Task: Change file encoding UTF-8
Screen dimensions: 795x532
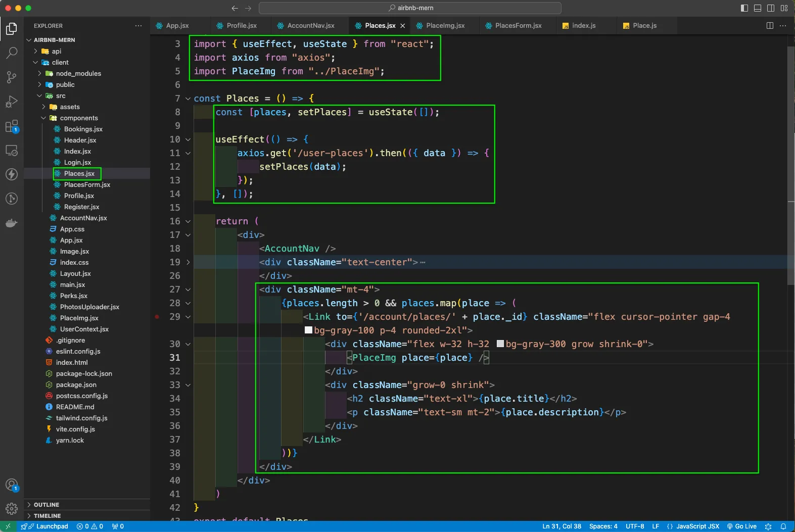Action: 635,526
